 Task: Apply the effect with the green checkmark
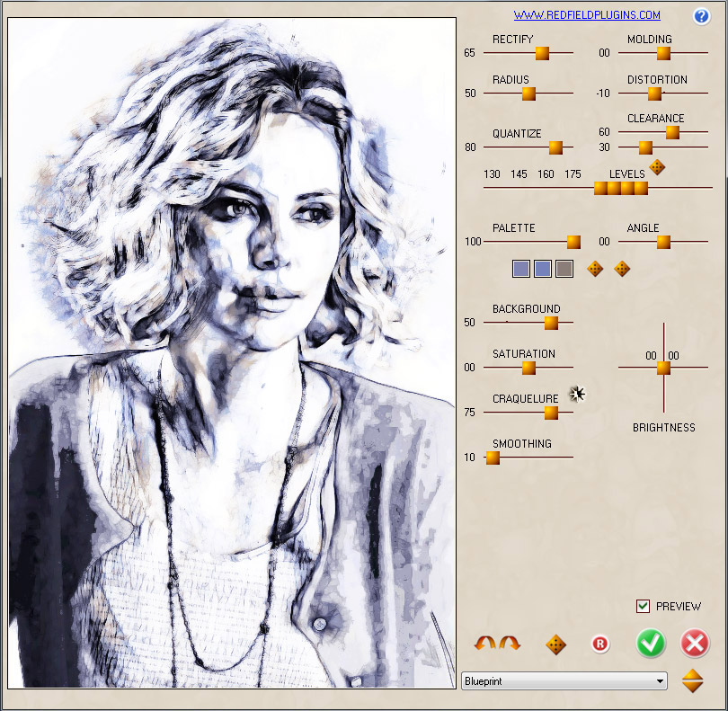tap(651, 644)
